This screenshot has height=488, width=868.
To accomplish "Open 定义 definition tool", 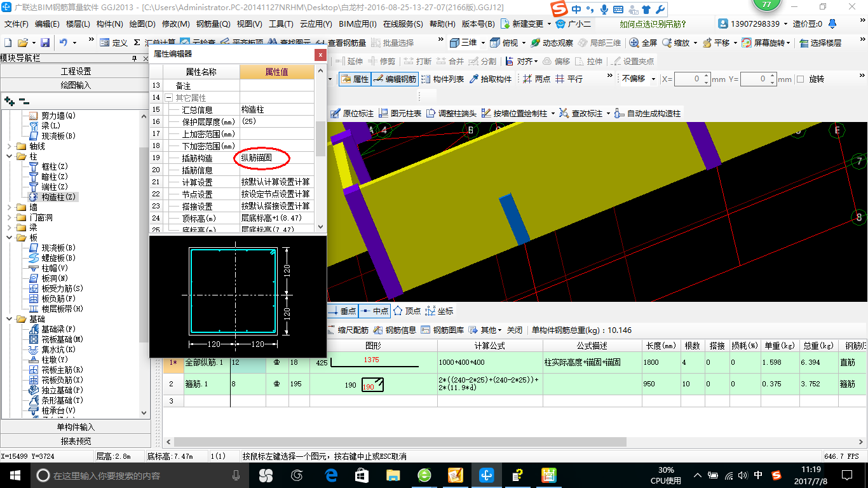I will pyautogui.click(x=114, y=43).
